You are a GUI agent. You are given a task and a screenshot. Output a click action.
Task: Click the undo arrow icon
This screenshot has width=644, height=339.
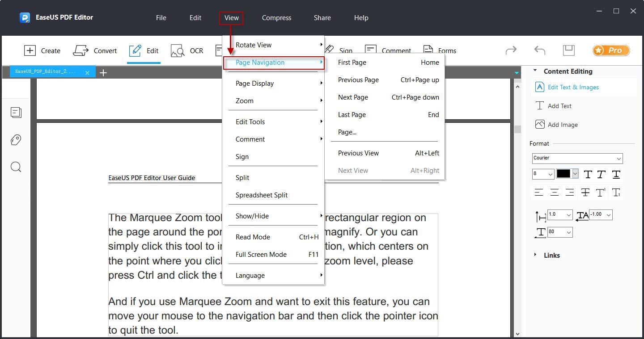[539, 50]
